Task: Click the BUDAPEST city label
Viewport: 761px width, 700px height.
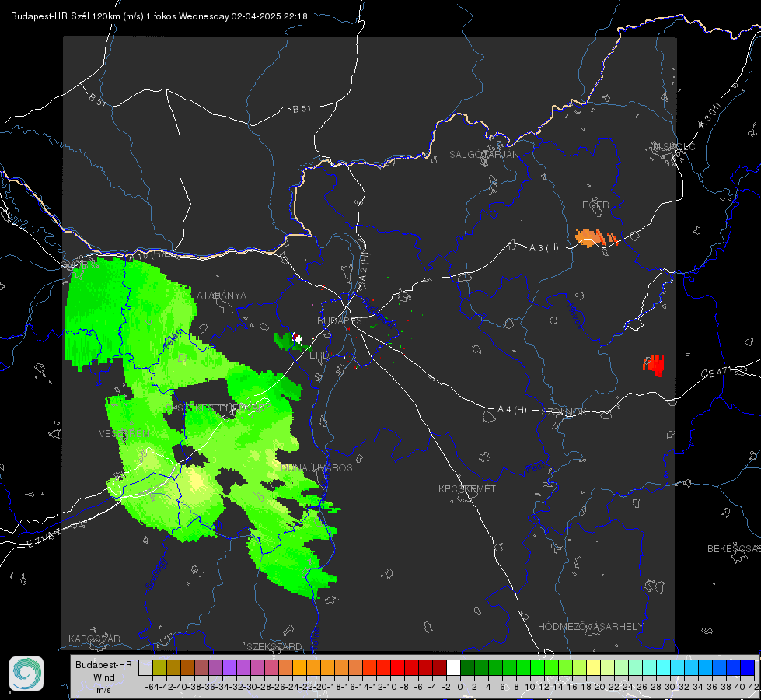Action: pos(342,321)
